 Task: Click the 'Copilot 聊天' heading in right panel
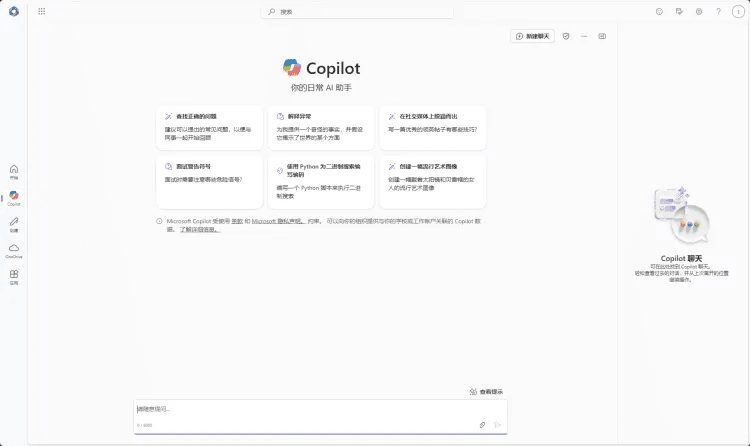pyautogui.click(x=681, y=258)
